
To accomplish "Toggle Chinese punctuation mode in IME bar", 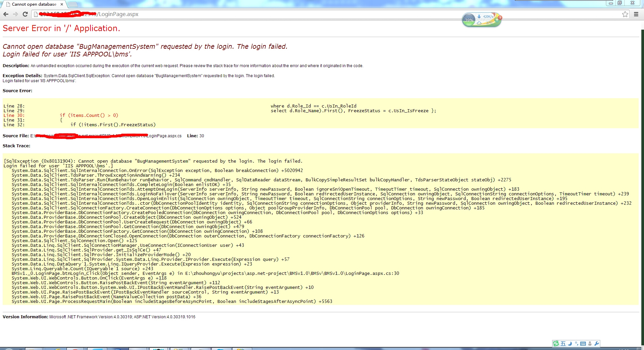I will click(x=577, y=344).
